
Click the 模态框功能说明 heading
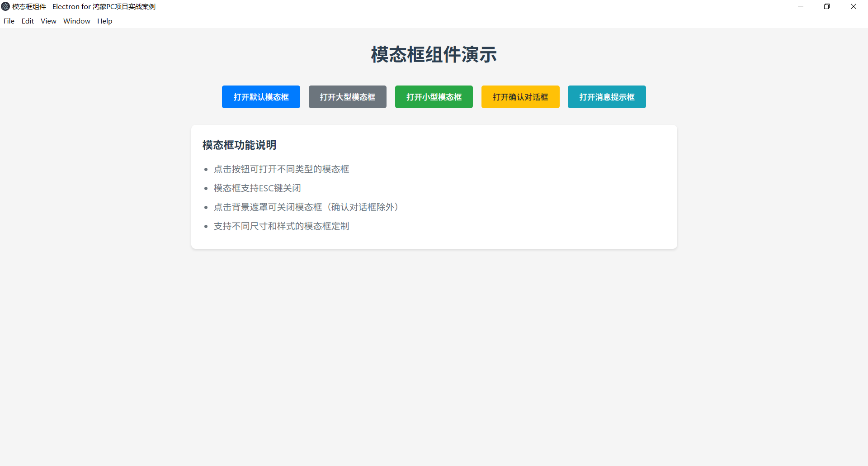[239, 145]
